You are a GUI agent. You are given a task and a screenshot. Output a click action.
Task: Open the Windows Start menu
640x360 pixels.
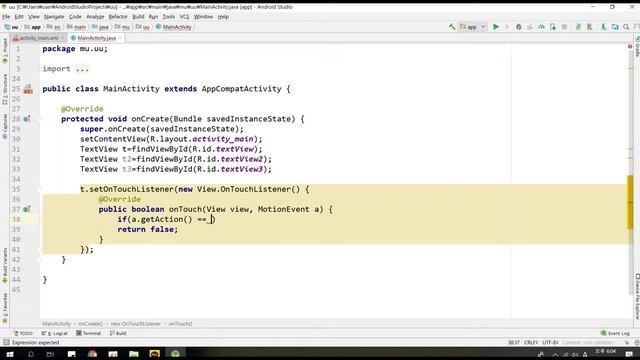(x=9, y=354)
